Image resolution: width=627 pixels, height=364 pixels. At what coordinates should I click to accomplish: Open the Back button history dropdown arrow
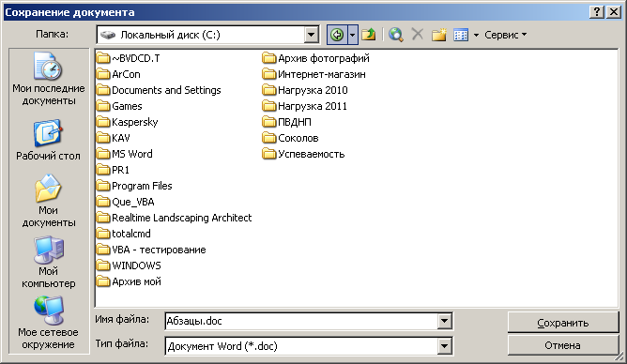pyautogui.click(x=352, y=35)
